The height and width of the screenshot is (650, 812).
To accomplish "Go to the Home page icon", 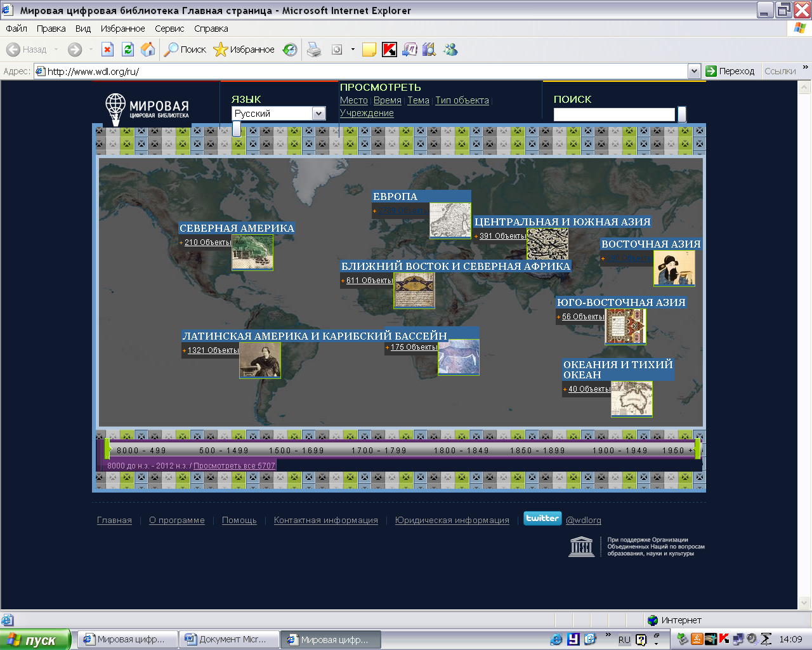I will pyautogui.click(x=148, y=50).
